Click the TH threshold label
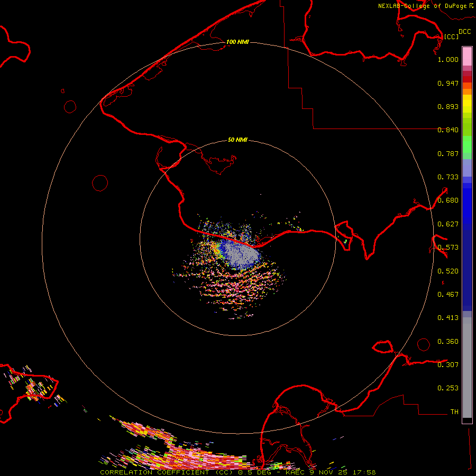Viewport: 476px width, 476px height. coord(454,412)
